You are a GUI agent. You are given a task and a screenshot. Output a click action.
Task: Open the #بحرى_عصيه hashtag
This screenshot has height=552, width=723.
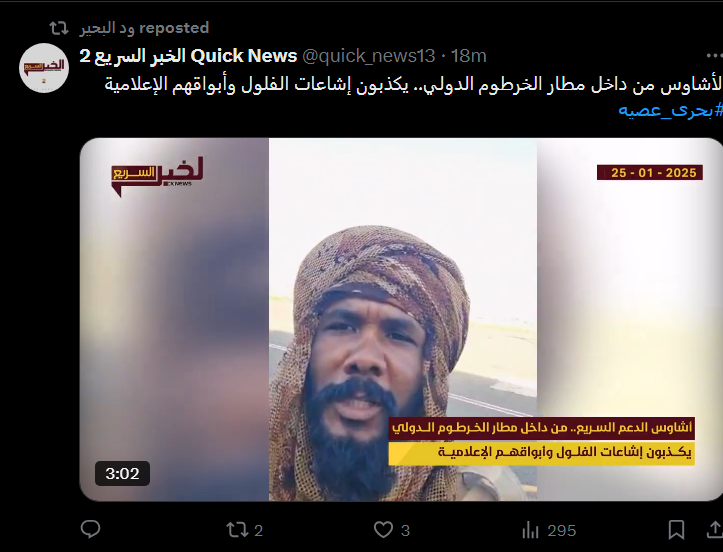coord(670,110)
